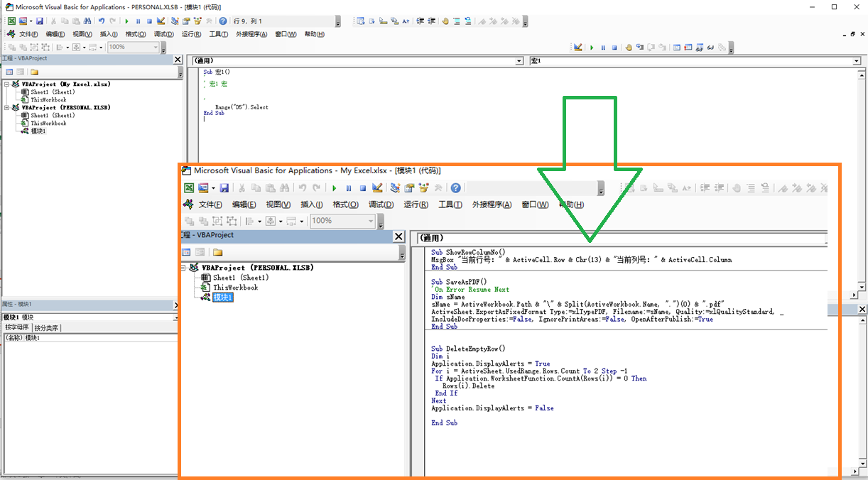Image resolution: width=868 pixels, height=480 pixels.
Task: Open Properties Window icon in My Excel.xlsx window
Action: [x=408, y=187]
